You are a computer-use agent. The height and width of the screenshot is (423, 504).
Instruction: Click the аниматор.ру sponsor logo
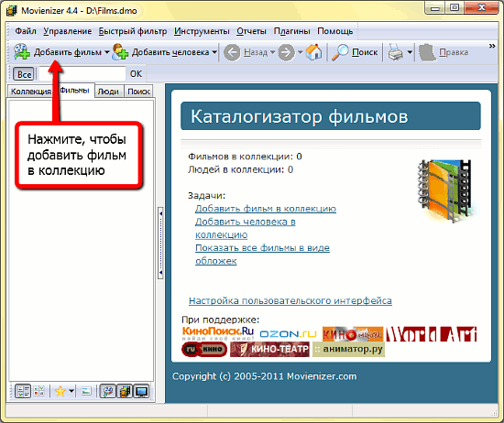click(x=348, y=350)
